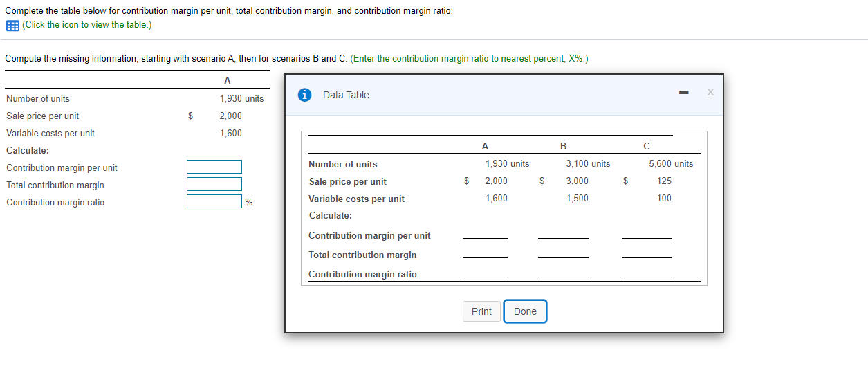Minimize the Data Table dialog
The width and height of the screenshot is (868, 384).
pos(683,93)
